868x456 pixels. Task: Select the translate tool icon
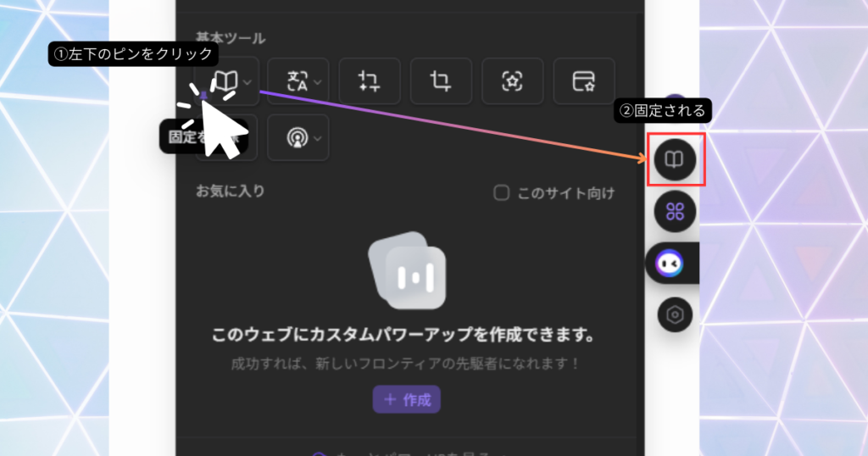click(x=298, y=81)
